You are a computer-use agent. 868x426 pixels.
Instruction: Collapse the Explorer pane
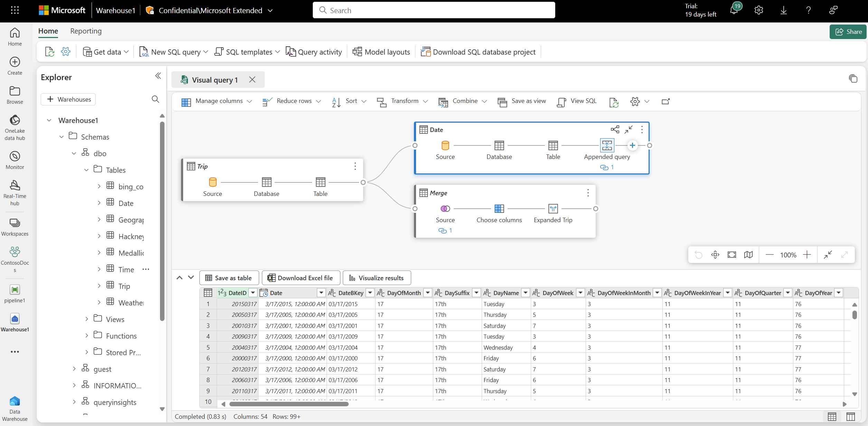click(158, 76)
